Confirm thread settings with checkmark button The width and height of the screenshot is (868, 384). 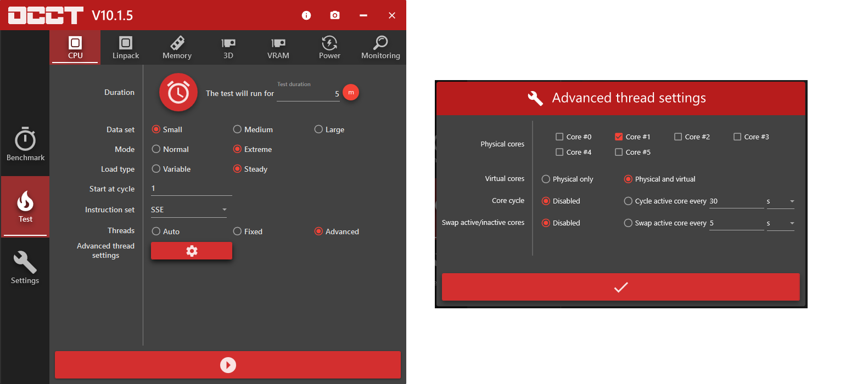[621, 287]
